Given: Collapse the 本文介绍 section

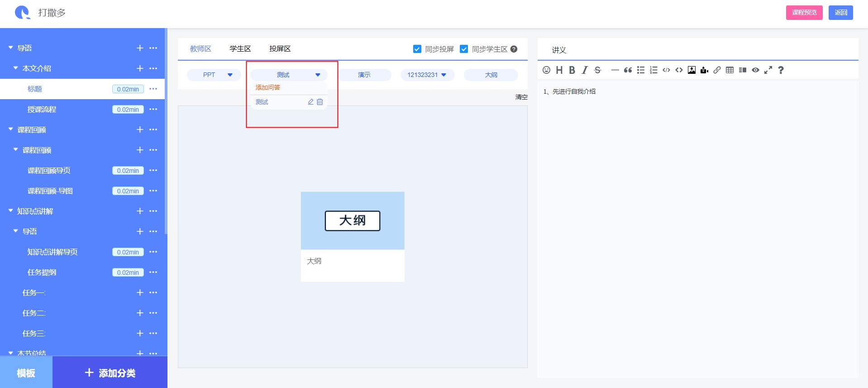Looking at the screenshot, I should [15, 68].
